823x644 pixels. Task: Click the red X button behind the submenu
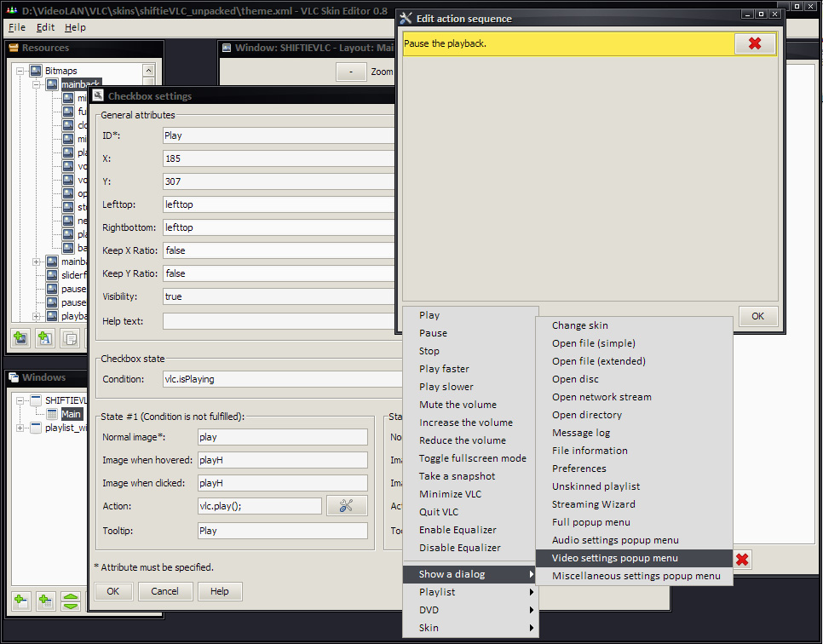(x=742, y=560)
